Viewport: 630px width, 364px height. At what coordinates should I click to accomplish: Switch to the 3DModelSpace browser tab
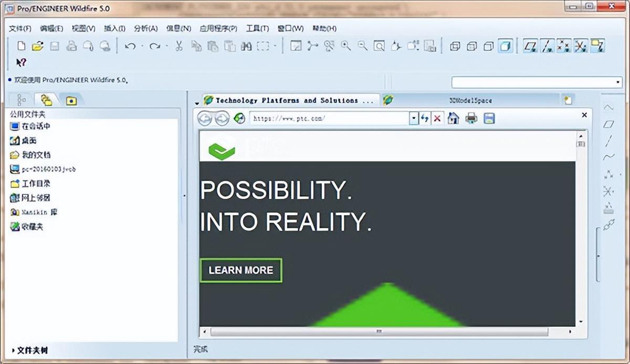click(x=470, y=100)
